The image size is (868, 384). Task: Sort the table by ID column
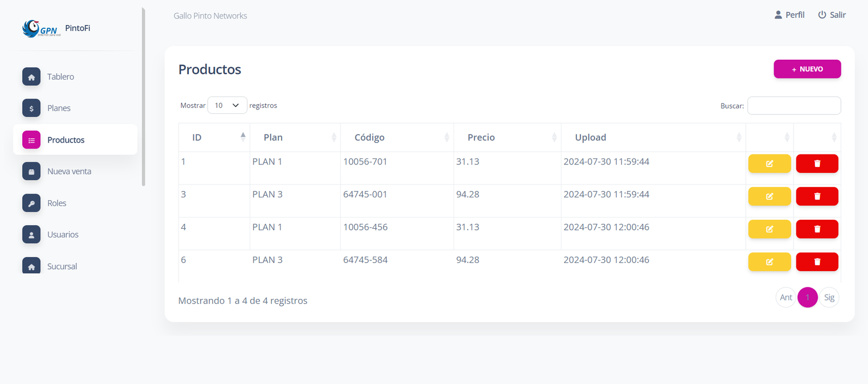[x=214, y=138]
